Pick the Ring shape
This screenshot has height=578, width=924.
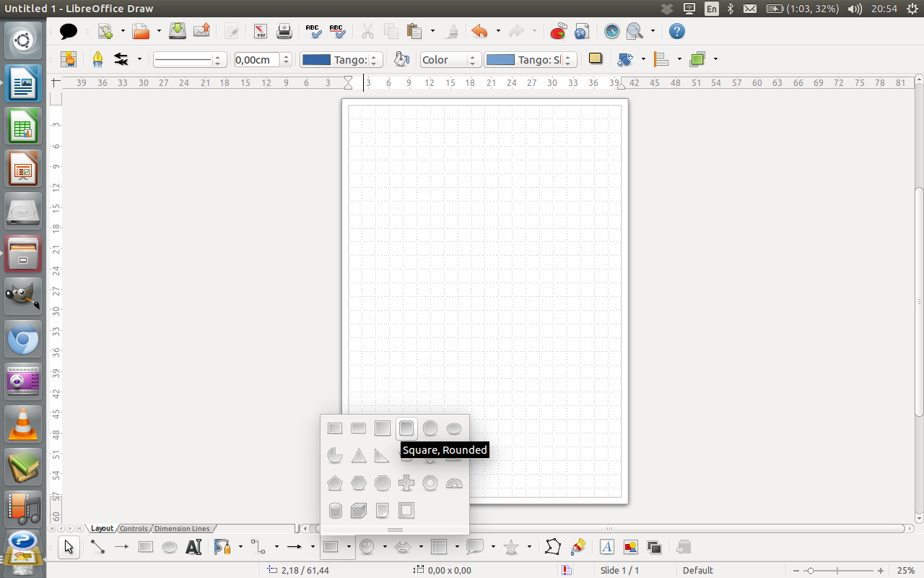(430, 483)
